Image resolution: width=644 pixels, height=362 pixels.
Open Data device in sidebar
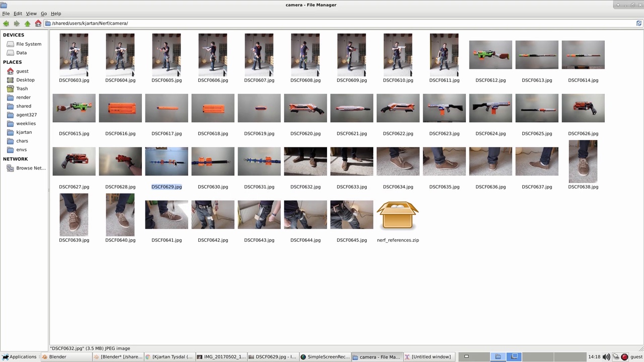[x=17, y=52]
